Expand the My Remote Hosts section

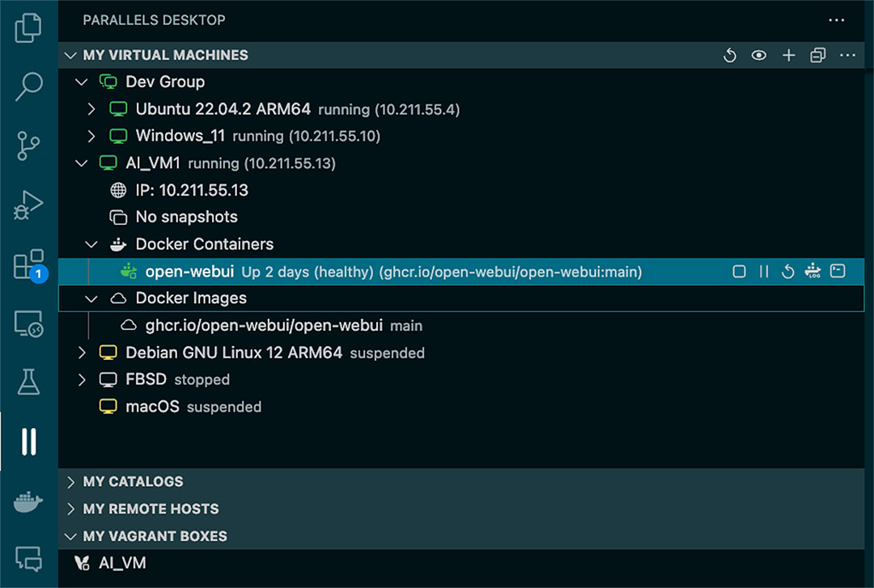[x=70, y=509]
